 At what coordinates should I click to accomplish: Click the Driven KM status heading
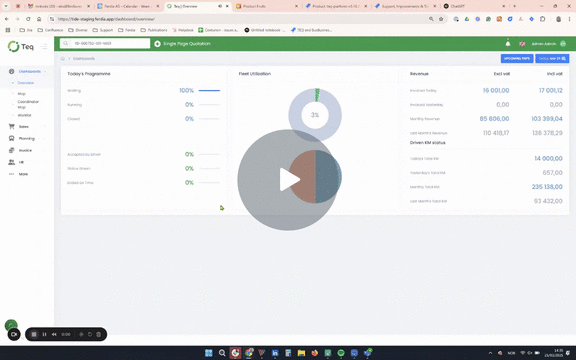pos(428,143)
